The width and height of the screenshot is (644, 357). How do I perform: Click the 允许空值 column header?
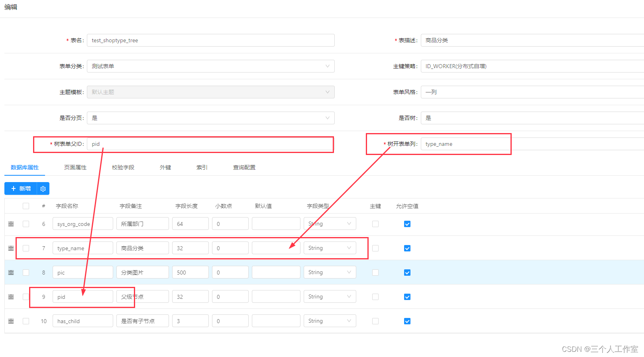(407, 206)
